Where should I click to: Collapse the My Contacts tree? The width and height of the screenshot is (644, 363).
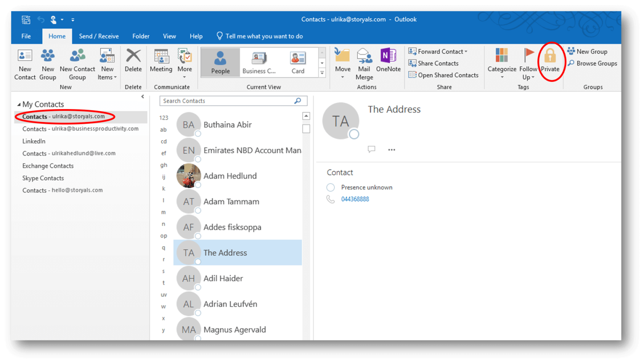[19, 104]
